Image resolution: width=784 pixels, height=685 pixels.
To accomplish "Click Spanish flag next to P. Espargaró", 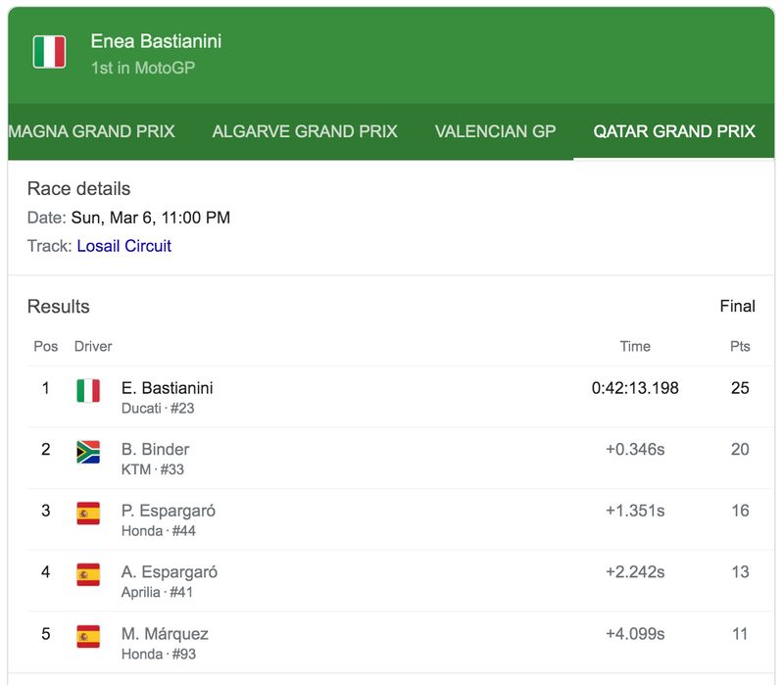I will (88, 514).
